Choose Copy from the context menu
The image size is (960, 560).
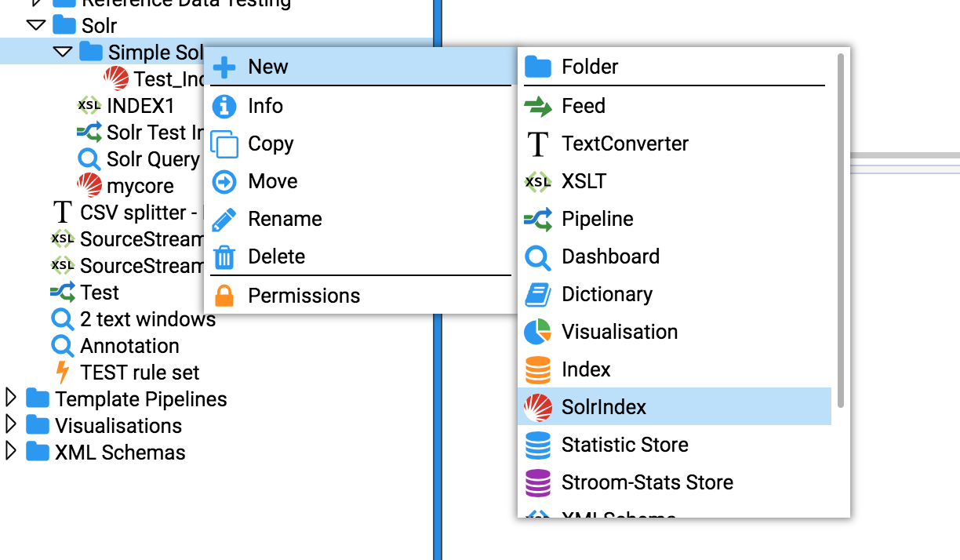click(271, 144)
